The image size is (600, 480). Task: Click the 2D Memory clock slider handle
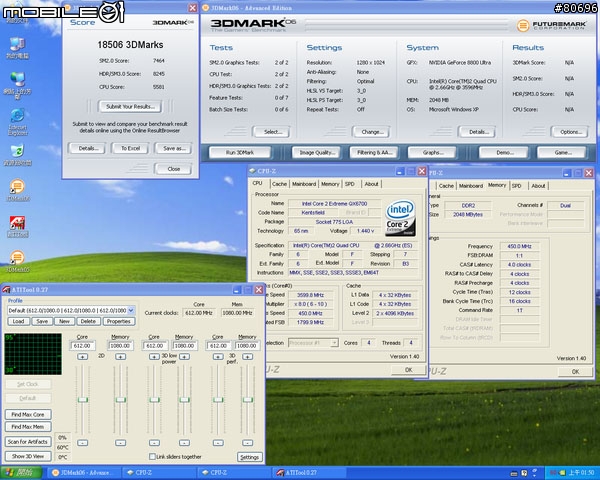tap(121, 400)
